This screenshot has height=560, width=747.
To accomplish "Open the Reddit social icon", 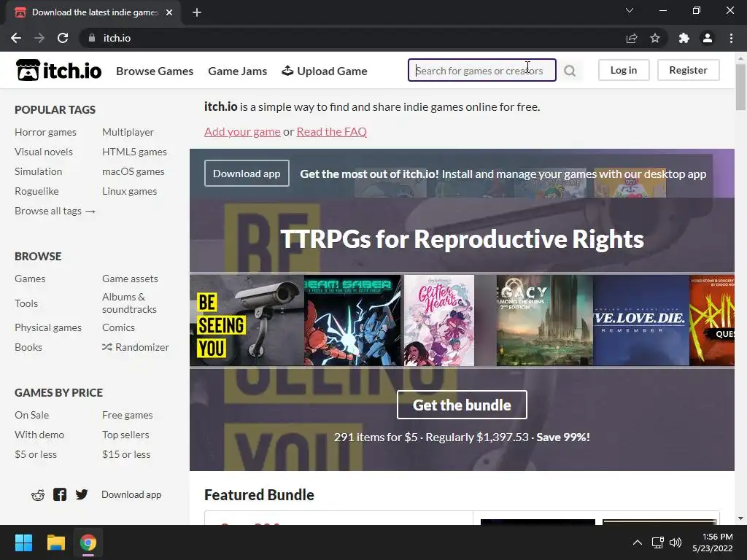I will pyautogui.click(x=38, y=495).
